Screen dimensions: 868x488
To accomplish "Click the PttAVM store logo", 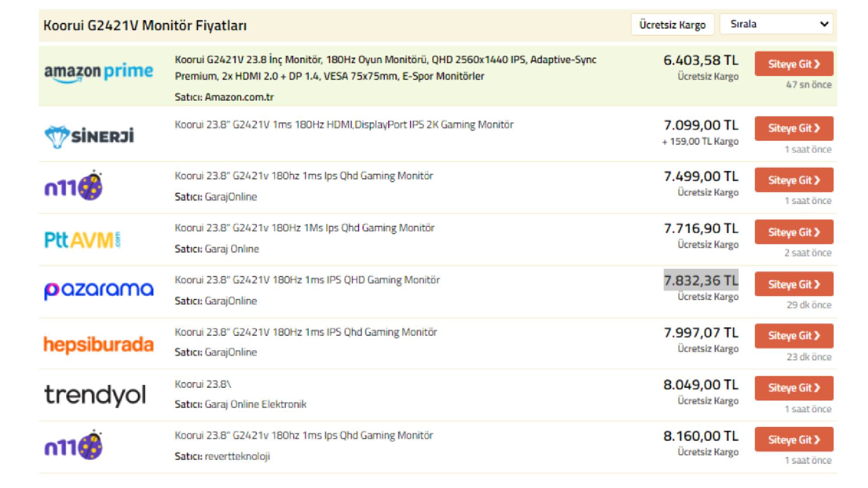I will 82,240.
